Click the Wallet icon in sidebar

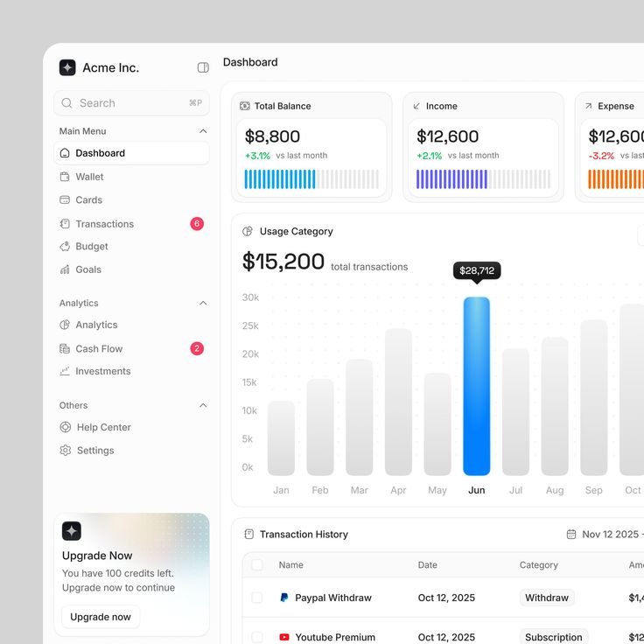[65, 177]
